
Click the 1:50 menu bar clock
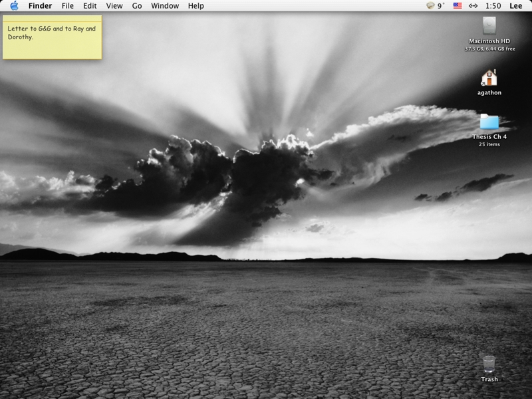click(x=493, y=6)
